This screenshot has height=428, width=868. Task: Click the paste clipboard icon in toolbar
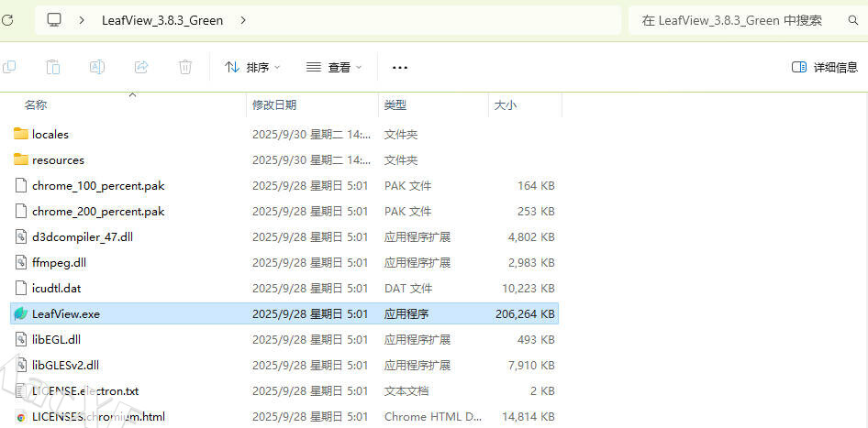coord(53,67)
